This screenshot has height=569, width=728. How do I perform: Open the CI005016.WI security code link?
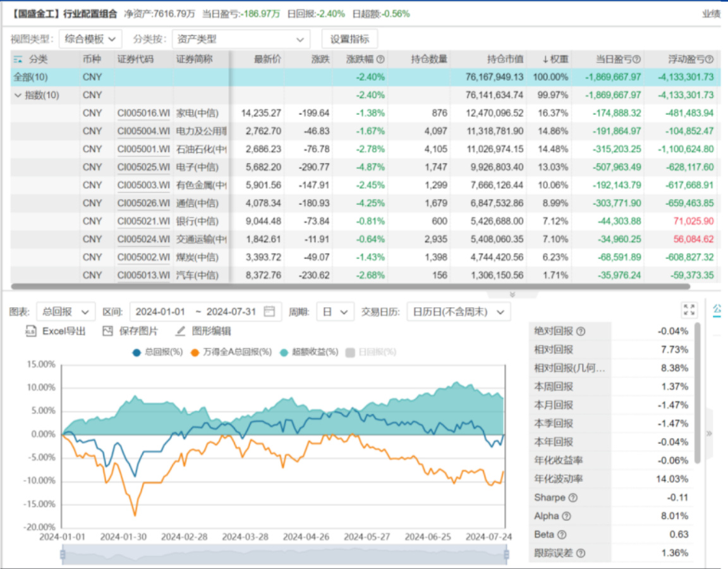143,113
